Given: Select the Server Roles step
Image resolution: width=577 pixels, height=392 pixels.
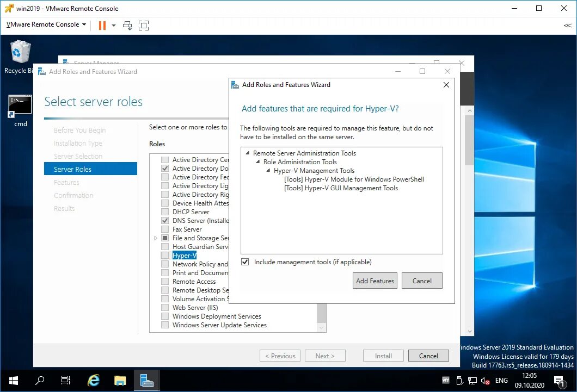Looking at the screenshot, I should pyautogui.click(x=90, y=169).
